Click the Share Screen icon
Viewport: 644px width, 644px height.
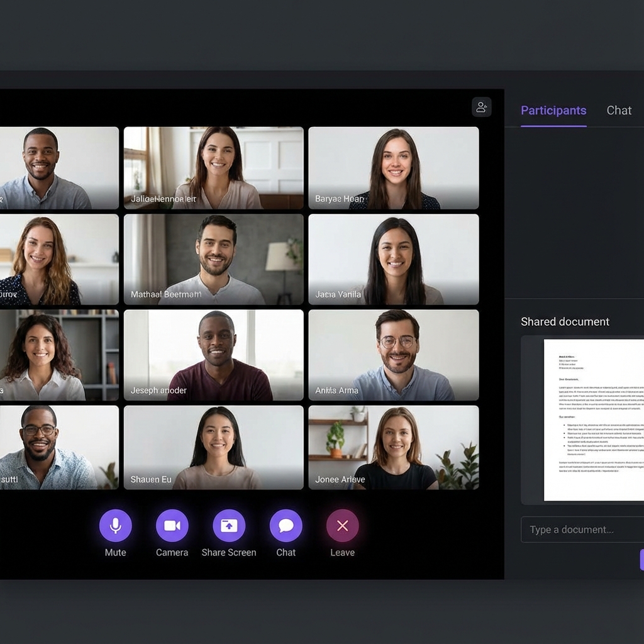(x=229, y=526)
